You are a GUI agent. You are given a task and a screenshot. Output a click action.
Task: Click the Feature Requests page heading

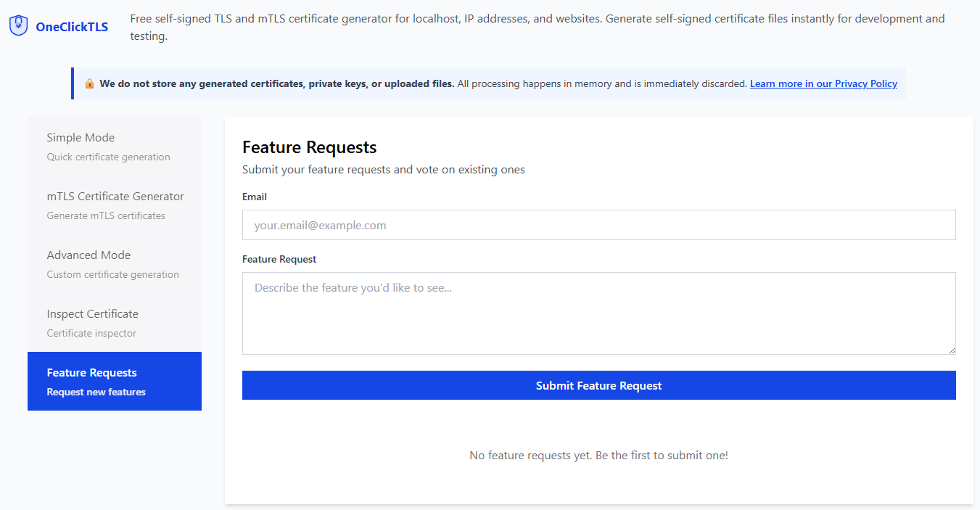[309, 147]
